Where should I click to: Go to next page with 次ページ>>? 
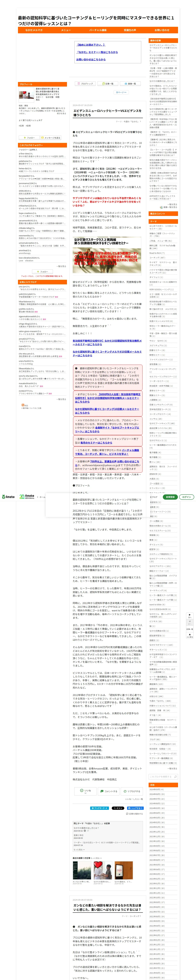pos(121,92)
